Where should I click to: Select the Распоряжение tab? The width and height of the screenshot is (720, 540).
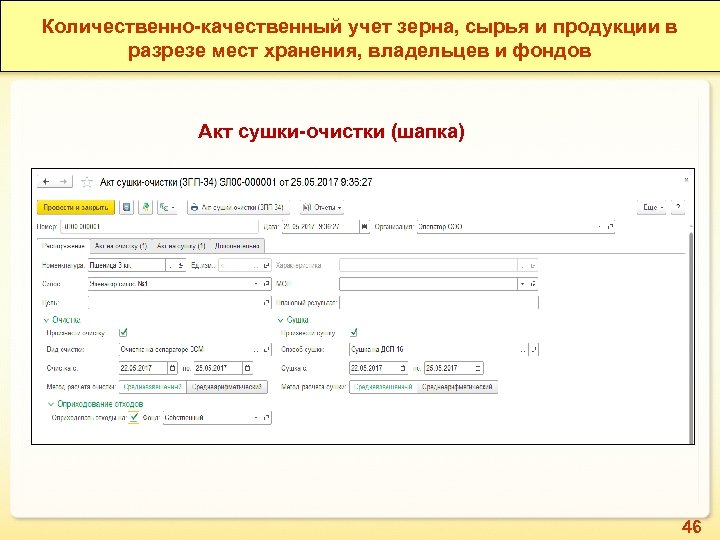coord(63,246)
